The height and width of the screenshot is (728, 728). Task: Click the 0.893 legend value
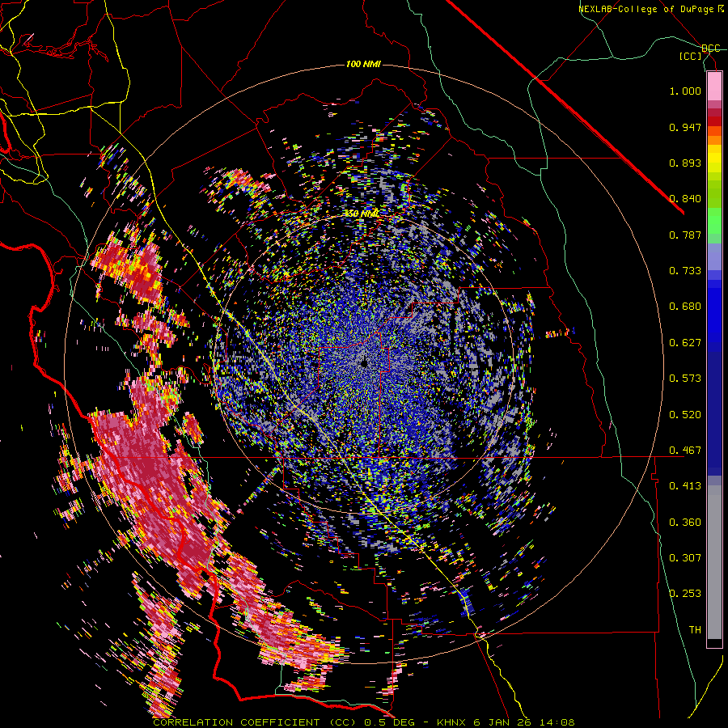pos(685,163)
